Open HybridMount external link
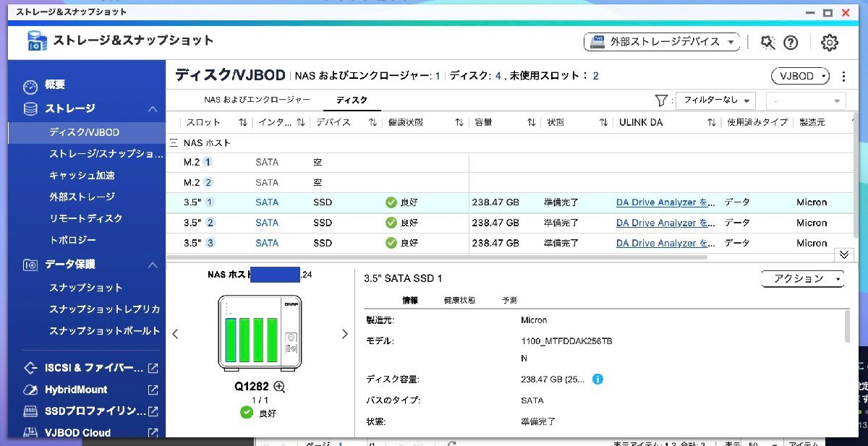Viewport: 868px width, 446px height. 153,390
